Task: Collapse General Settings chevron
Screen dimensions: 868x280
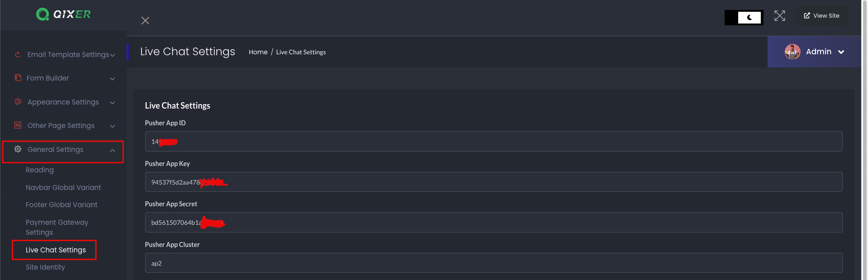Action: coord(113,150)
